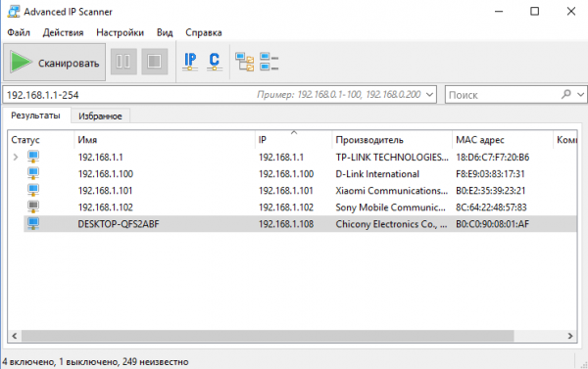Click the blue C subnet class icon
This screenshot has width=588, height=369.
coord(214,62)
